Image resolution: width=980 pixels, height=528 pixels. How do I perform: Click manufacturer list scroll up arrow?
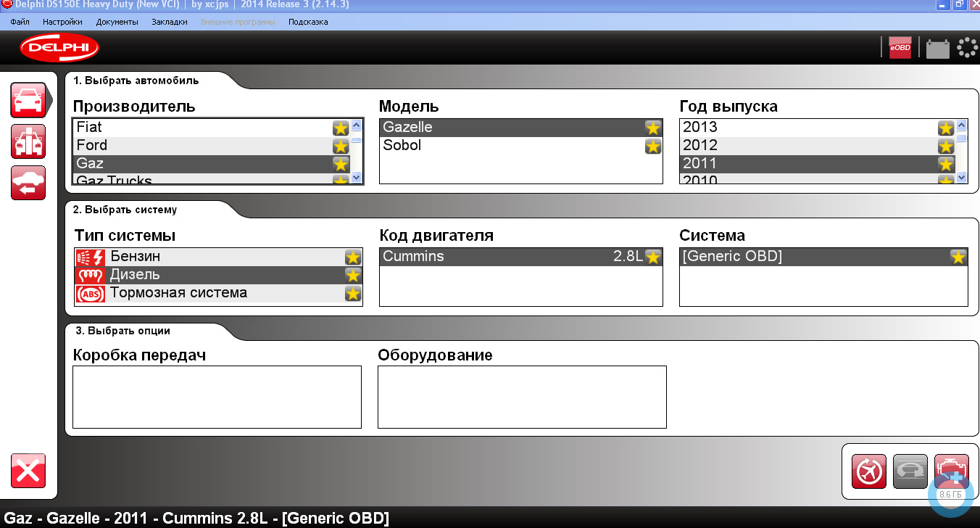356,125
